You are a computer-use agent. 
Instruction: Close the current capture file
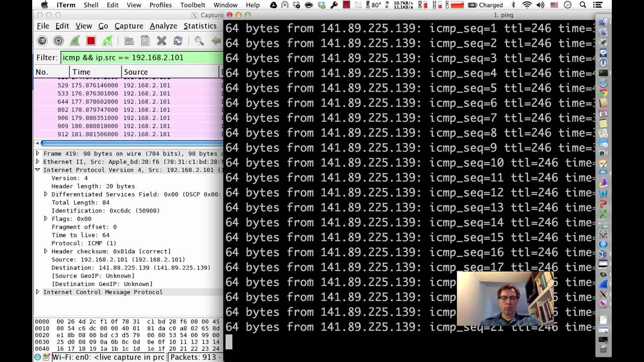[x=162, y=41]
